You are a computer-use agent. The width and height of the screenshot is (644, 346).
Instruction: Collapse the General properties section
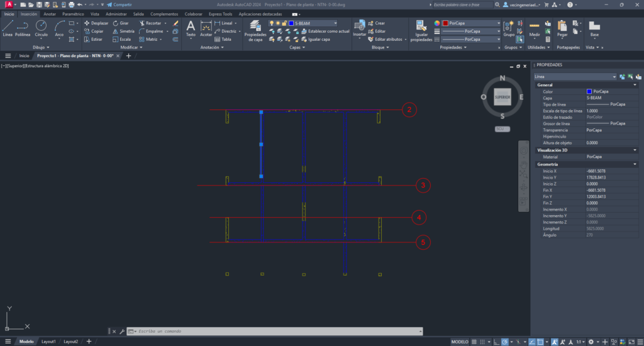coord(635,85)
